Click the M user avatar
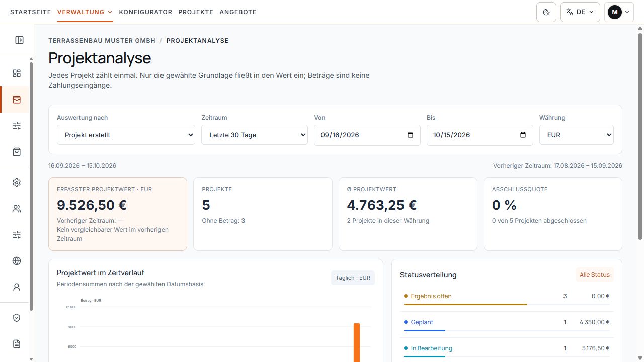The image size is (644, 362). coord(615,12)
